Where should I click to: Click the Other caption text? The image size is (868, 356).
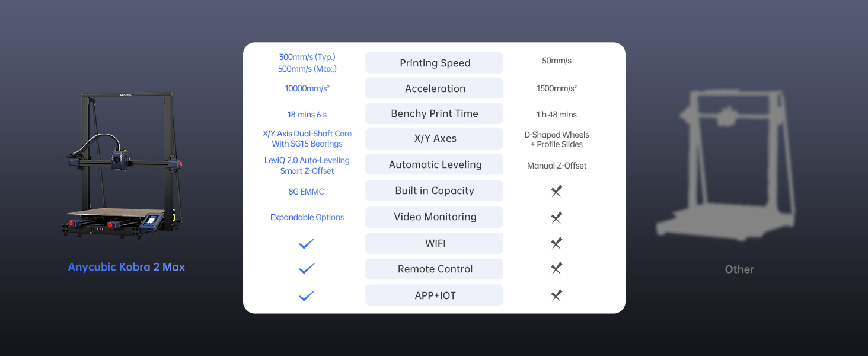pos(739,269)
